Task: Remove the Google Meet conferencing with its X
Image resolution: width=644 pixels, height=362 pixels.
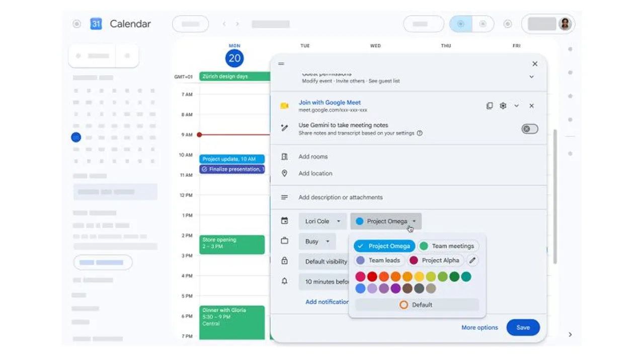Action: pos(531,106)
